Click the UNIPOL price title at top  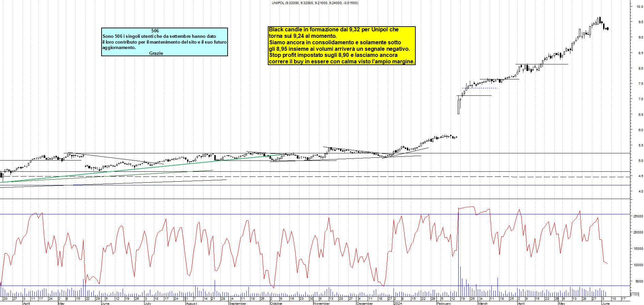[315, 3]
